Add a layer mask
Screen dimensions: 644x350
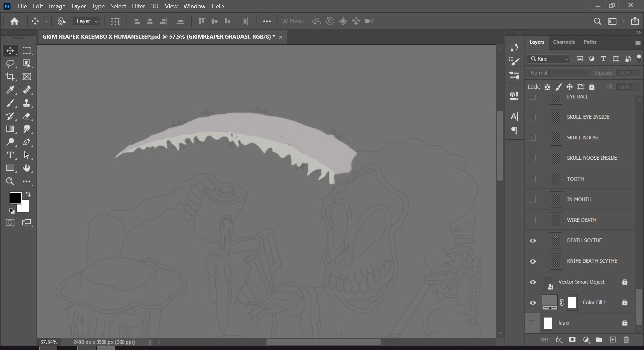point(572,340)
